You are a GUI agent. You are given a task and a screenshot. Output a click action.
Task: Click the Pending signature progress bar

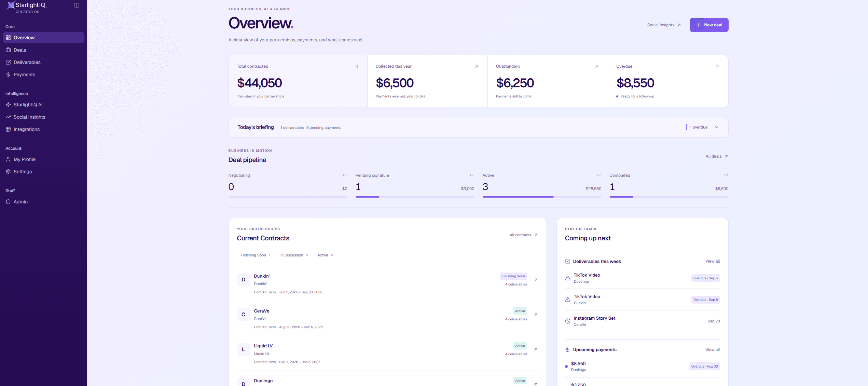tap(415, 197)
